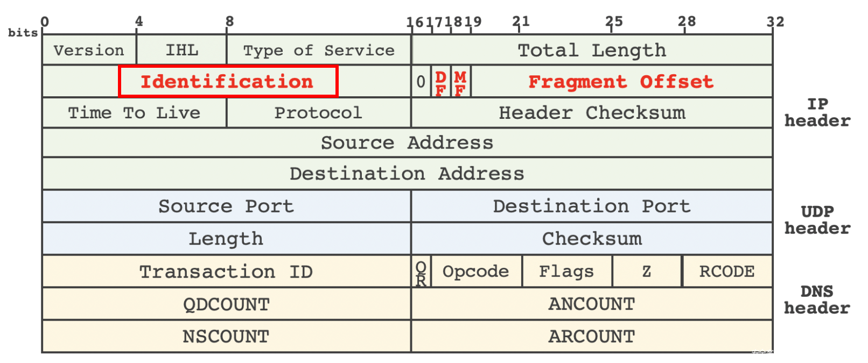868x363 pixels.
Task: Select the Fragment Offset field
Action: tap(621, 82)
